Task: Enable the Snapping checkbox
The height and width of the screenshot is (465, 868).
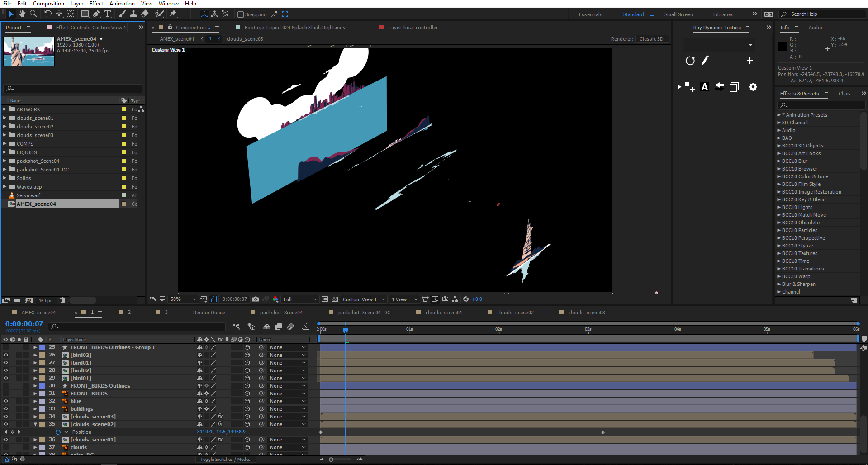Action: (241, 14)
